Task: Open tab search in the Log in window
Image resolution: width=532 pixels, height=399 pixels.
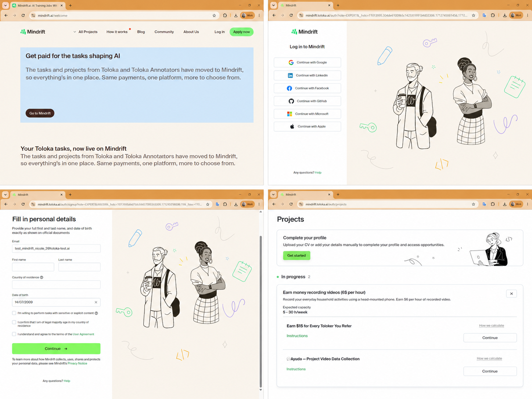Action: [x=274, y=6]
